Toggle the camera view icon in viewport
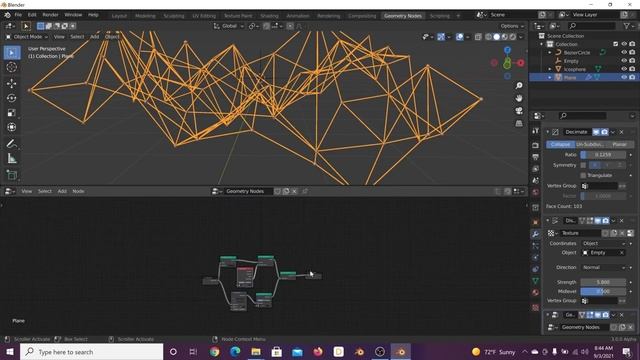Image resolution: width=640 pixels, height=360 pixels. (x=519, y=111)
